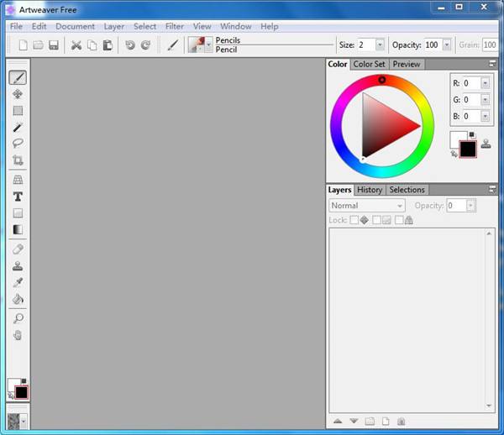Click the Undo arrow icon
504x435 pixels.
pyautogui.click(x=130, y=45)
